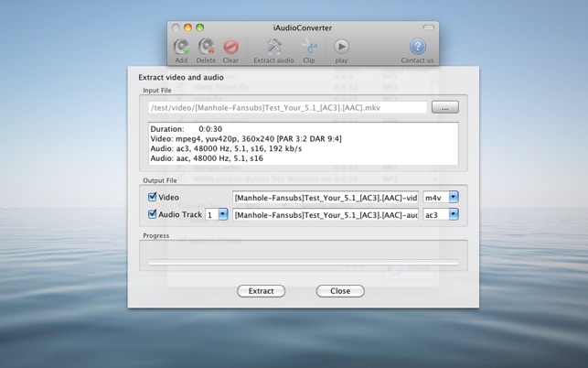Click the "Video: mpeg4, yuv420p" info line
The image size is (588, 368).
pyautogui.click(x=246, y=138)
